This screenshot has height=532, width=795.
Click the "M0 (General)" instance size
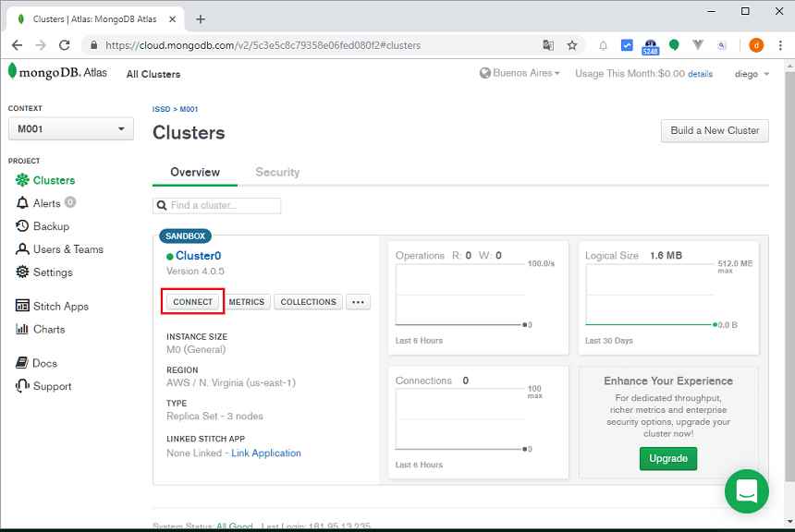[x=196, y=350]
